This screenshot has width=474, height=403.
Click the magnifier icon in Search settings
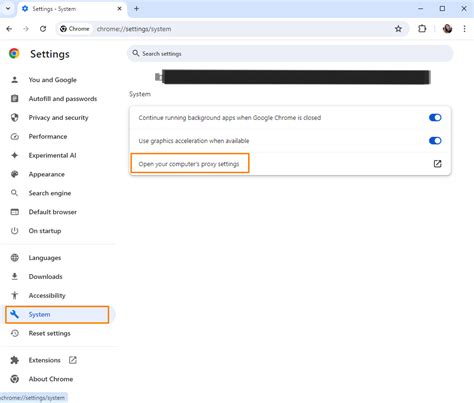pos(136,53)
